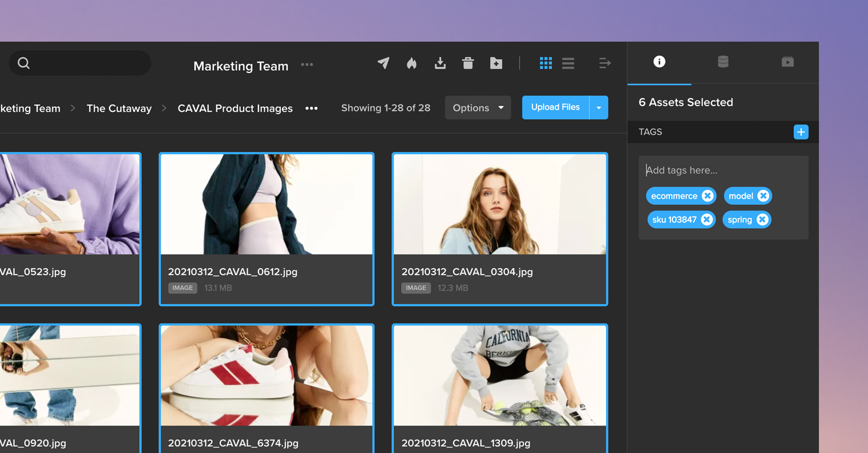Select the 20210312_CAVAL_0304.jpg thumbnail
The image size is (868, 453).
500,204
